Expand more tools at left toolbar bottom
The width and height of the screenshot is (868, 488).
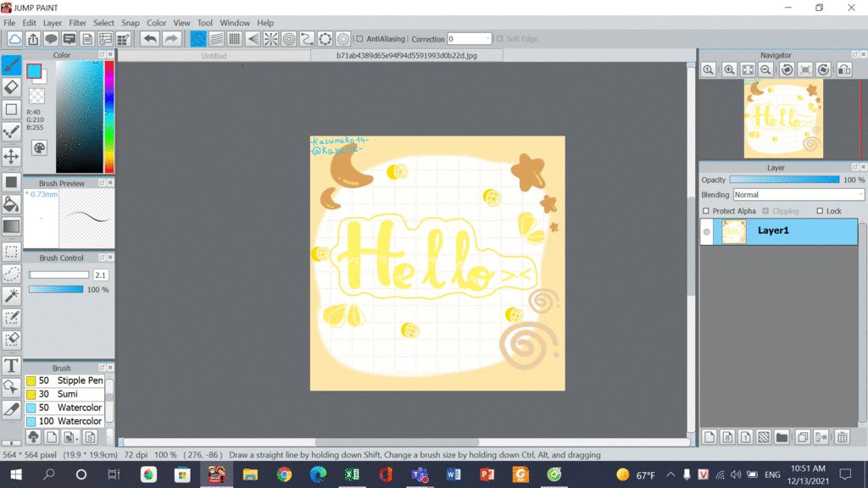pyautogui.click(x=11, y=442)
